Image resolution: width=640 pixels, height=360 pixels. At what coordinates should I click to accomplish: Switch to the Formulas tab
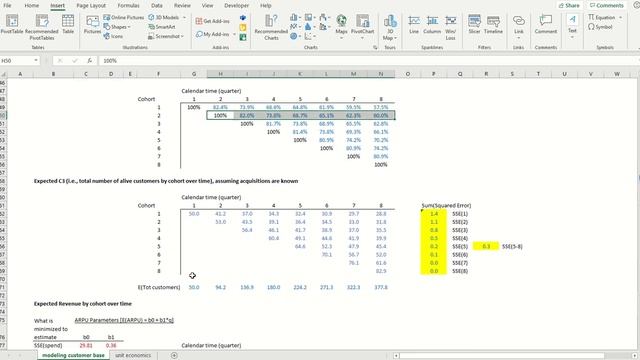128,6
